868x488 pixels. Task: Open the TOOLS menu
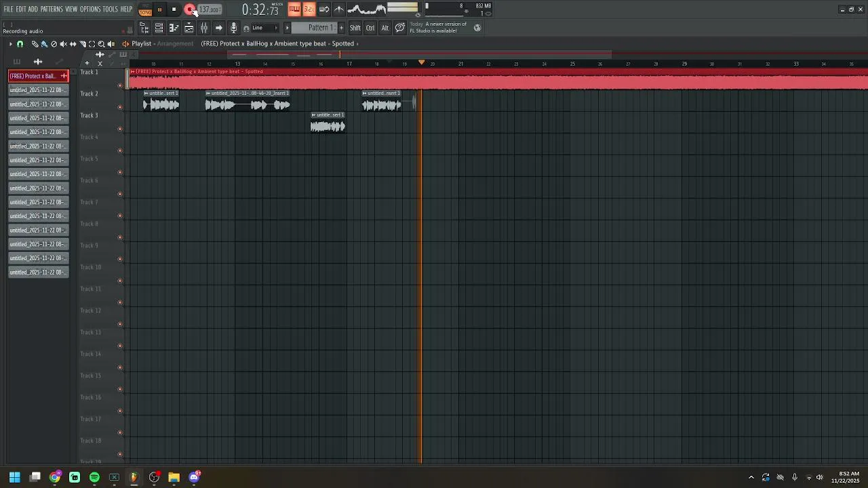pos(110,9)
